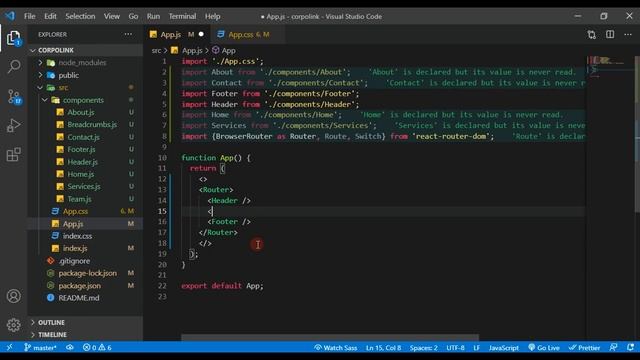Open the Search view in activity bar

coord(13,67)
